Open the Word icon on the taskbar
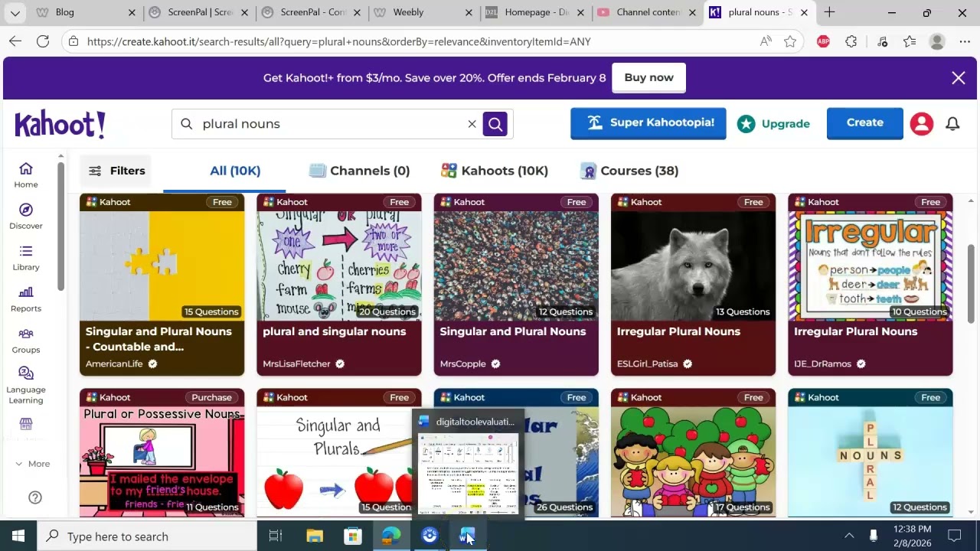 click(x=467, y=536)
